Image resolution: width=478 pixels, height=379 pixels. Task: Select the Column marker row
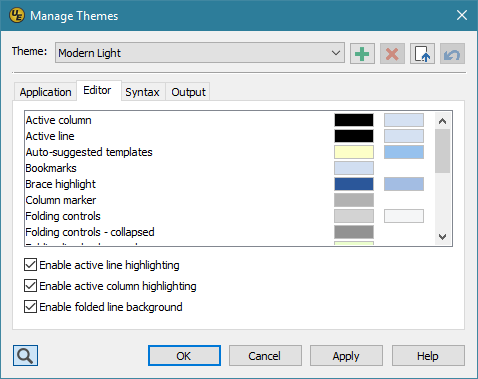coord(229,200)
